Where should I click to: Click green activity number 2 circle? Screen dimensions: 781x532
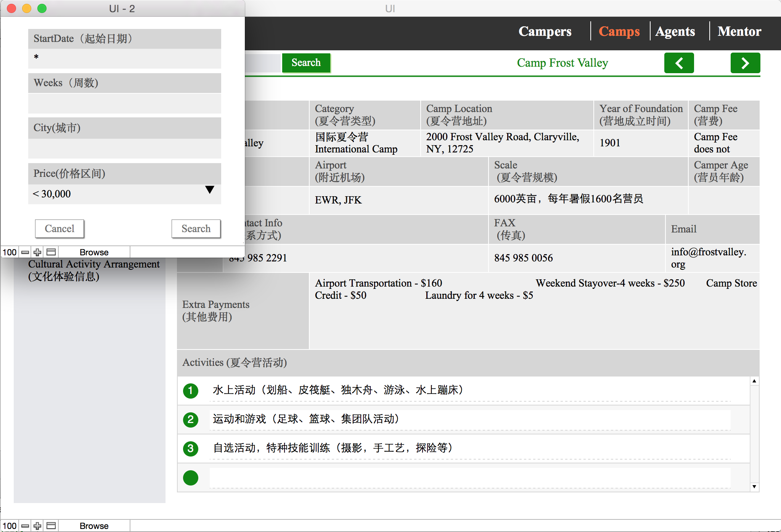point(191,420)
